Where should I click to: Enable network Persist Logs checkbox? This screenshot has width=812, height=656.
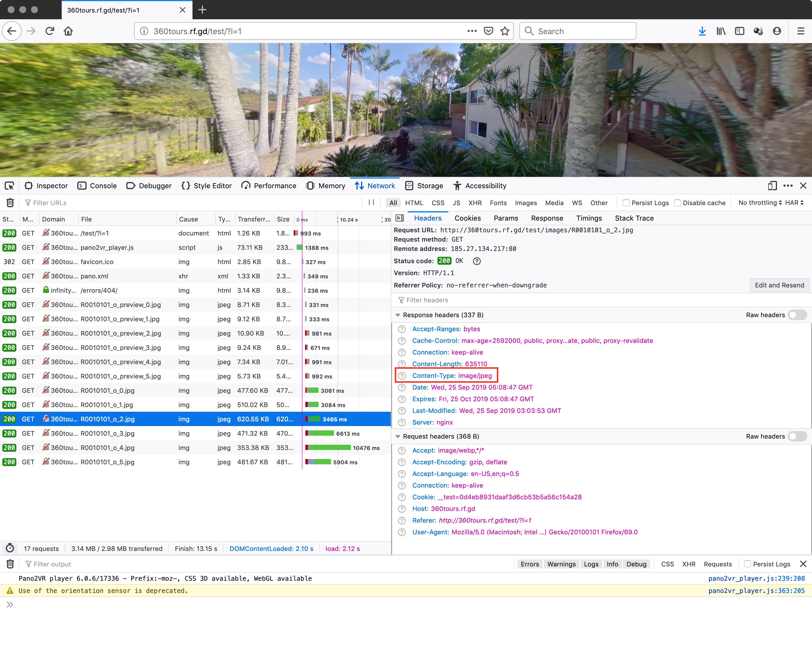[626, 203]
